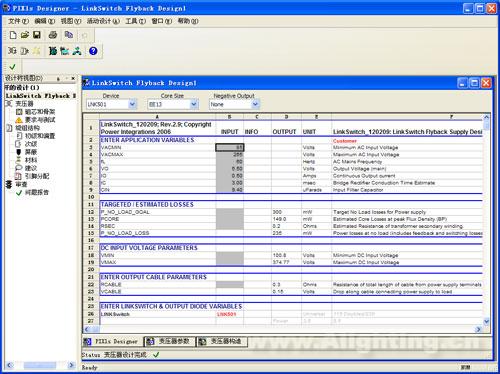The width and height of the screenshot is (500, 374).
Task: Click the RCABLE gray input cell
Action: (x=230, y=285)
